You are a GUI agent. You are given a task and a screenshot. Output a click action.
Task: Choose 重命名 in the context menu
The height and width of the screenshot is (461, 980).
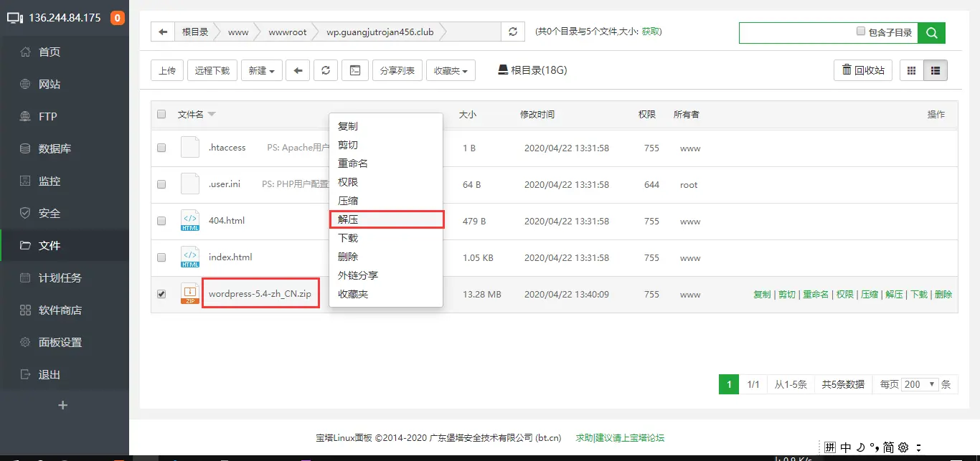[386, 163]
